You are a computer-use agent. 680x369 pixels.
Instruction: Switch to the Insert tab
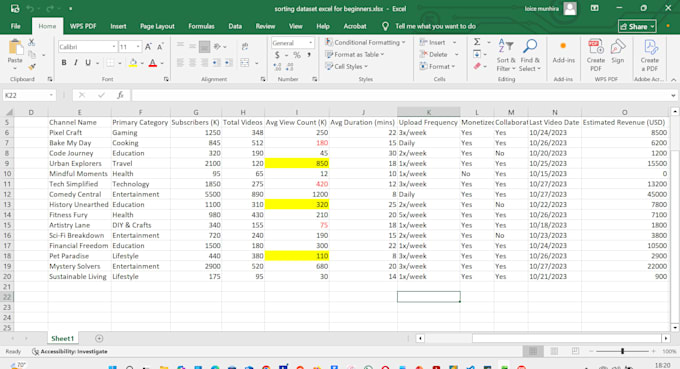click(x=118, y=26)
